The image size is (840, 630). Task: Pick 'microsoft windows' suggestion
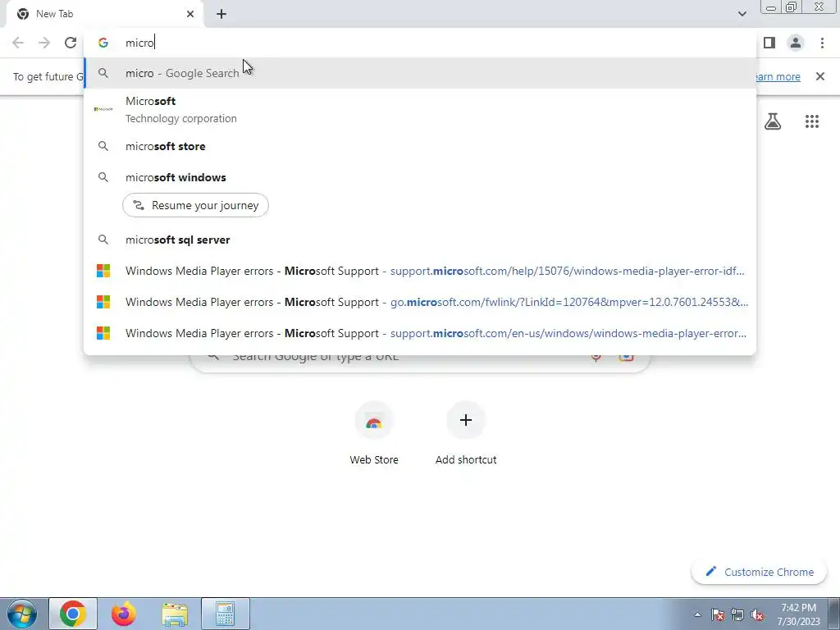click(420, 177)
